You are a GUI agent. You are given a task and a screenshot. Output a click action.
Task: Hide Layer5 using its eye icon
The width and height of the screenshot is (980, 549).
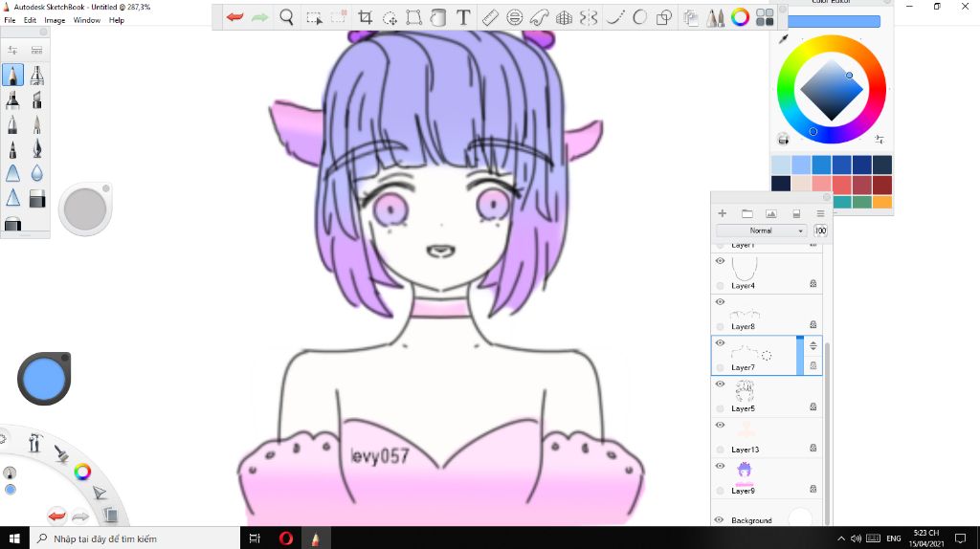click(720, 384)
